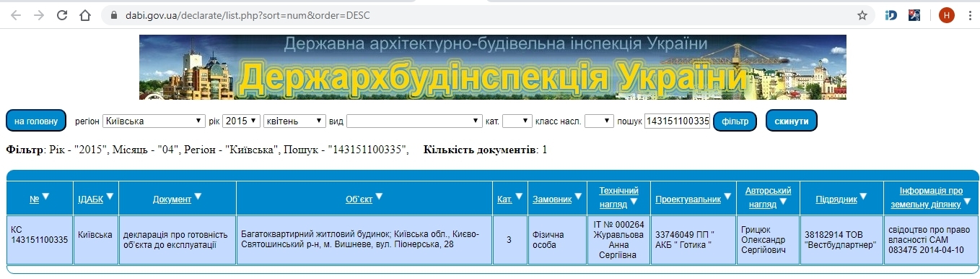The height and width of the screenshot is (279, 980).
Task: Select the 'Вестбудпартнер' contractor cell
Action: 841,239
